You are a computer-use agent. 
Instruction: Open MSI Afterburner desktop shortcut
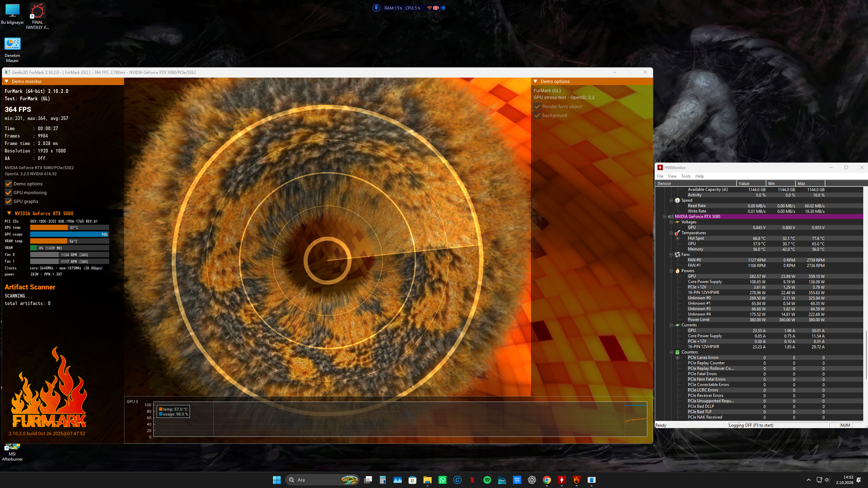coord(12,453)
